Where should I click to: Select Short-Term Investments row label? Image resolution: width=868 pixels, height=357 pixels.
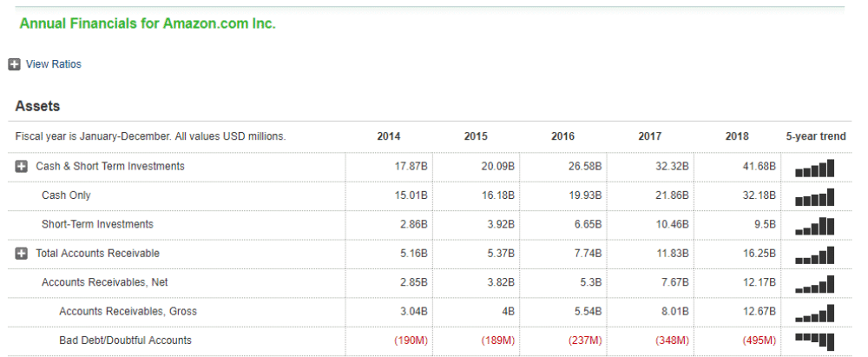tap(97, 224)
